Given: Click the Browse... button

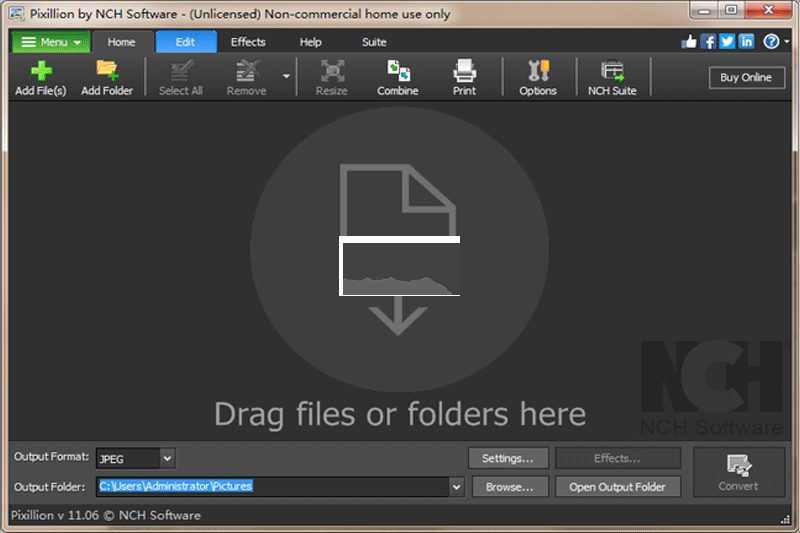Looking at the screenshot, I should pos(509,487).
